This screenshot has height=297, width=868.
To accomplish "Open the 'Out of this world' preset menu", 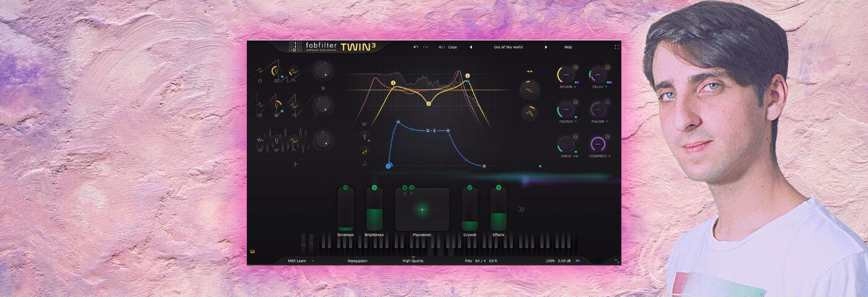I will pos(508,47).
